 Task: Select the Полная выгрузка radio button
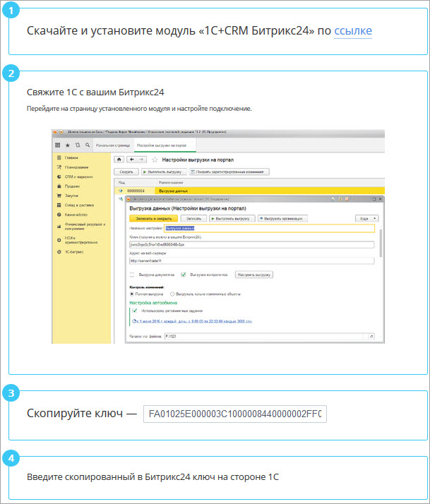(x=132, y=294)
